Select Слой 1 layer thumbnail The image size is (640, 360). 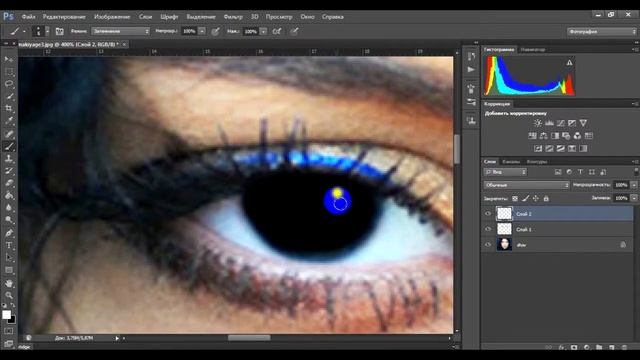pos(504,229)
